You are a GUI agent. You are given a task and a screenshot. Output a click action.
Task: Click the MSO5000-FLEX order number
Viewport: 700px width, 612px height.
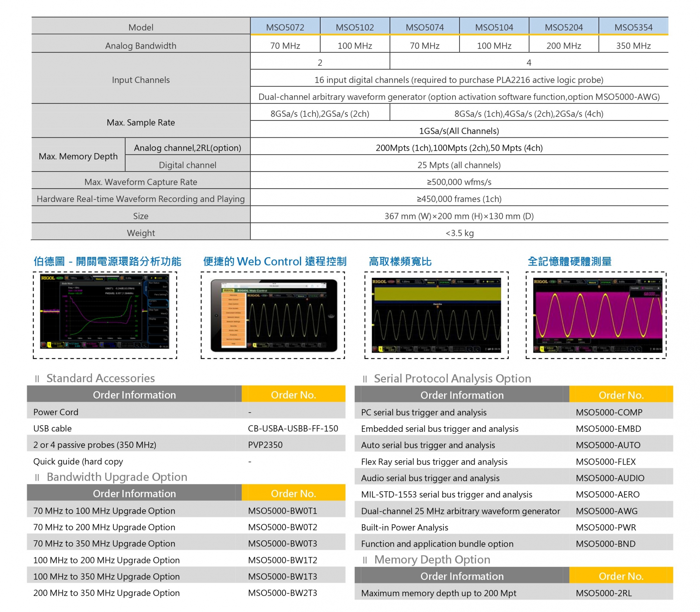pos(605,462)
